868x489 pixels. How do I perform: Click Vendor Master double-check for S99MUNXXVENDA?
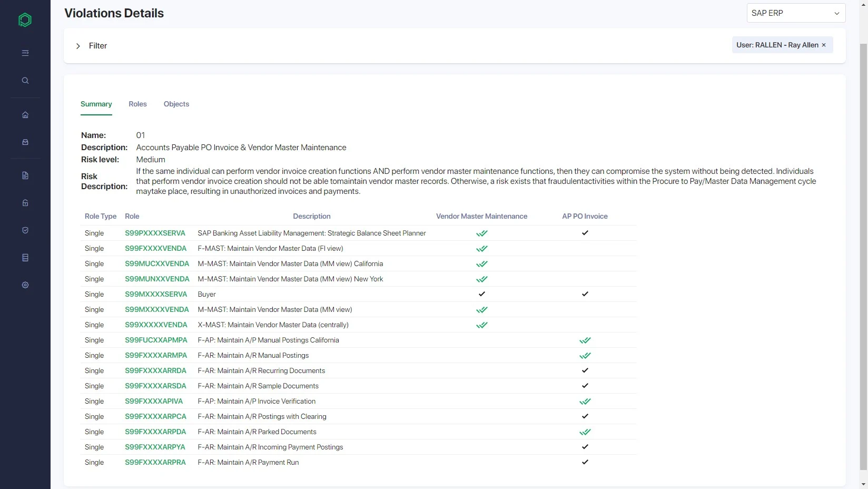coord(482,279)
